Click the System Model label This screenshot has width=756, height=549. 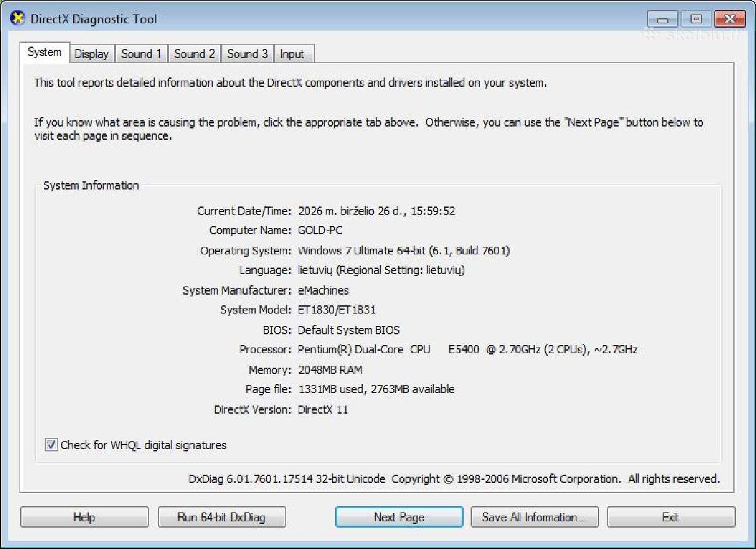tap(256, 310)
